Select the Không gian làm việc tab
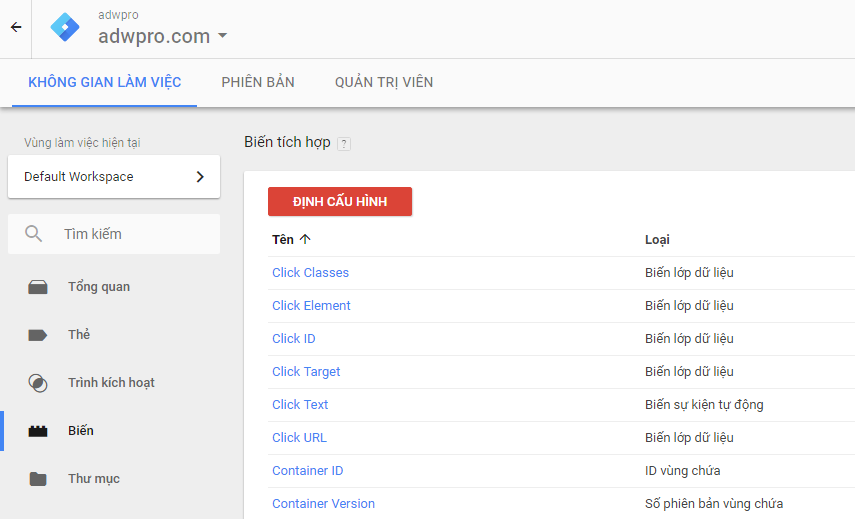Screen dimensions: 855x519 coord(105,82)
